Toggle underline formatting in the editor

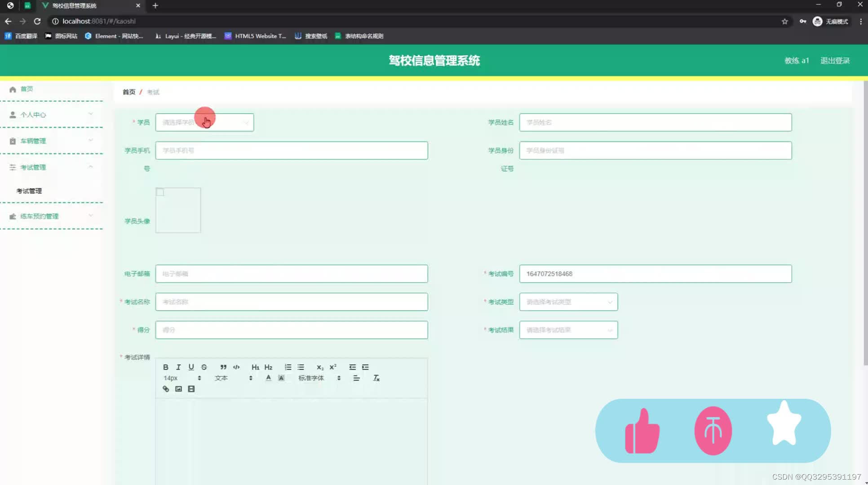(191, 367)
